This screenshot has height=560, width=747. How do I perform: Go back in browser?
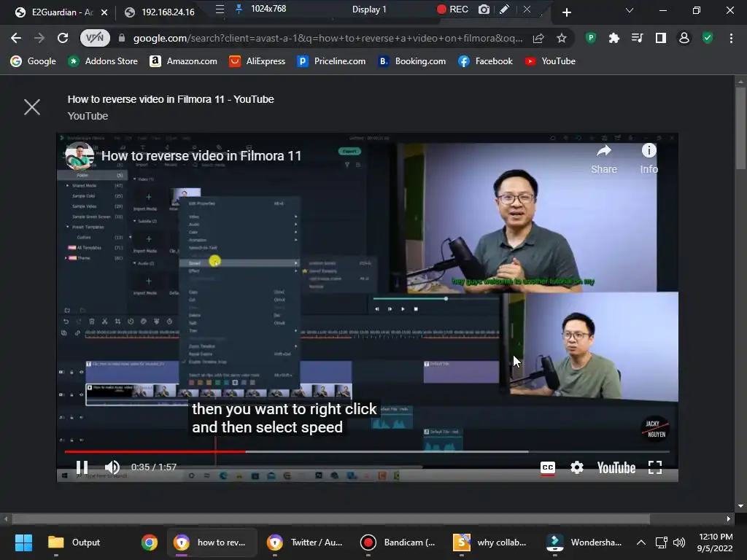click(x=16, y=38)
